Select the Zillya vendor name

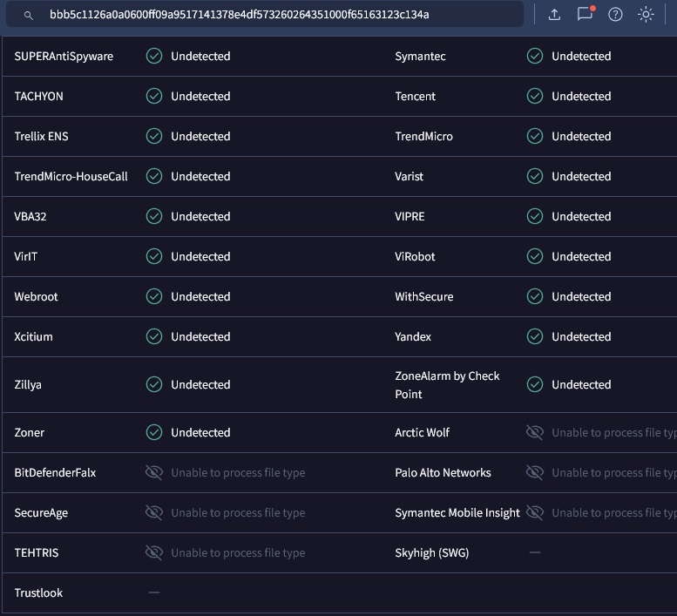(x=28, y=384)
